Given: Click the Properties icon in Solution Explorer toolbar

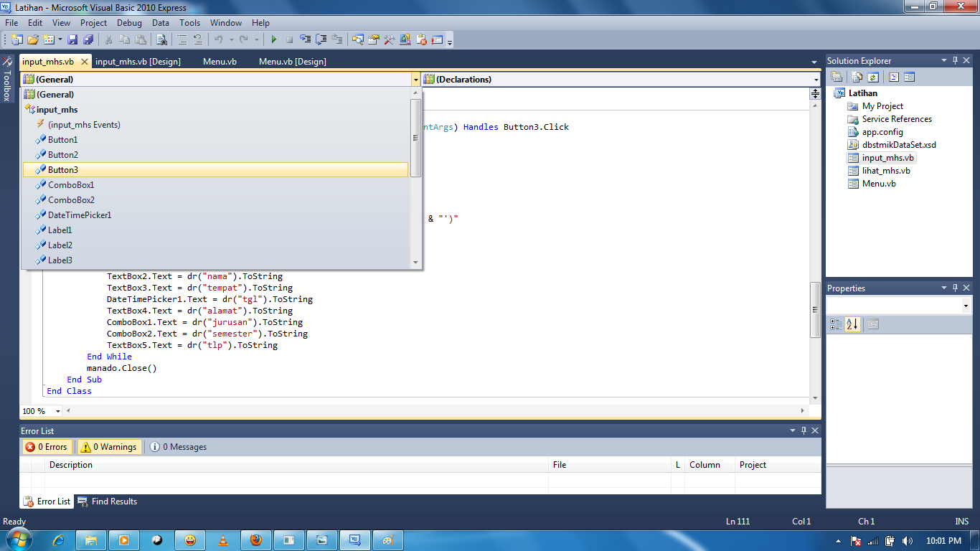Looking at the screenshot, I should pyautogui.click(x=837, y=77).
